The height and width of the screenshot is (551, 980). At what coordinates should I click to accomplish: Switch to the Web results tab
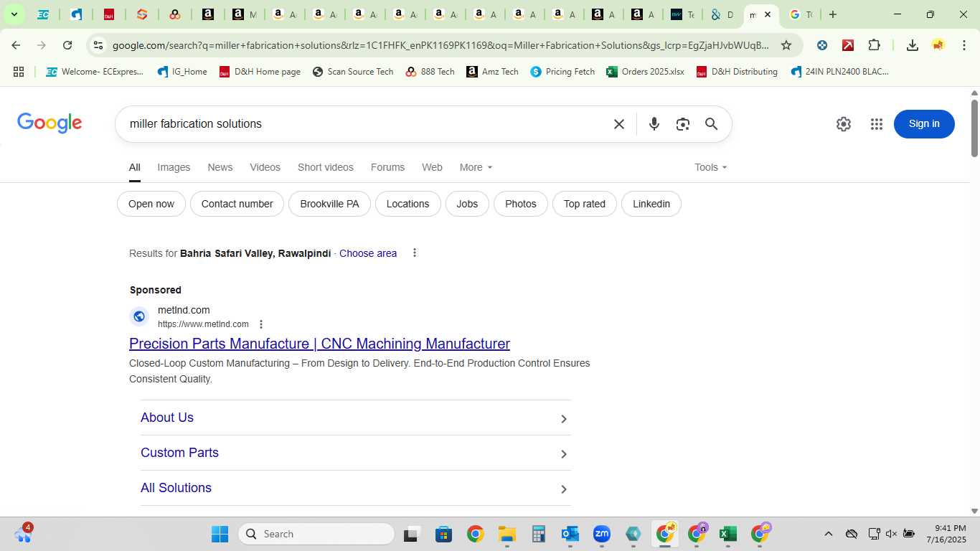[x=432, y=167]
